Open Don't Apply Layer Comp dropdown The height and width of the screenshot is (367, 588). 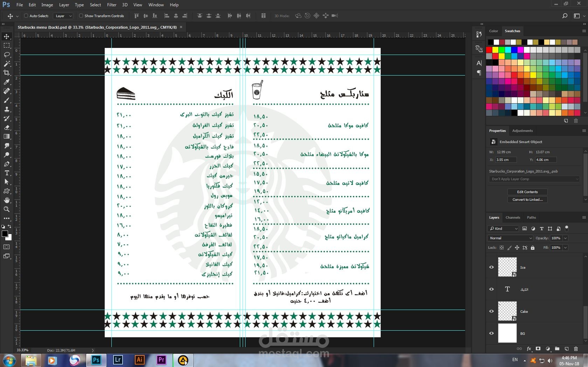(x=534, y=179)
